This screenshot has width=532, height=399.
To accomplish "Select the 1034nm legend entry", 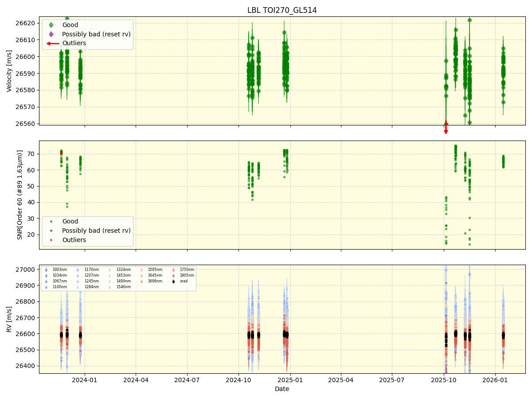I will (60, 275).
